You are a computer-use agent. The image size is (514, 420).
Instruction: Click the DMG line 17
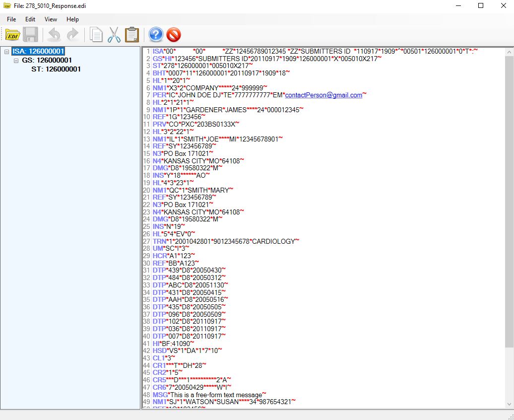188,168
